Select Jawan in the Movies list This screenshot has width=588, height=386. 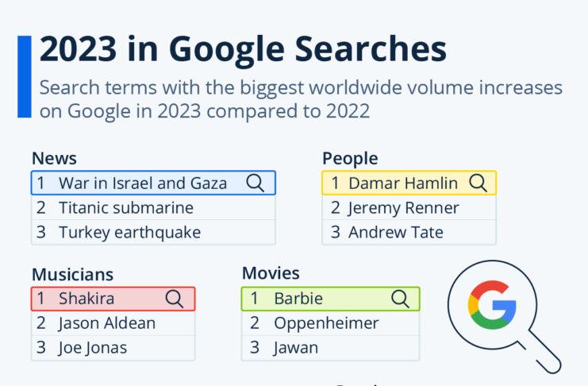296,348
